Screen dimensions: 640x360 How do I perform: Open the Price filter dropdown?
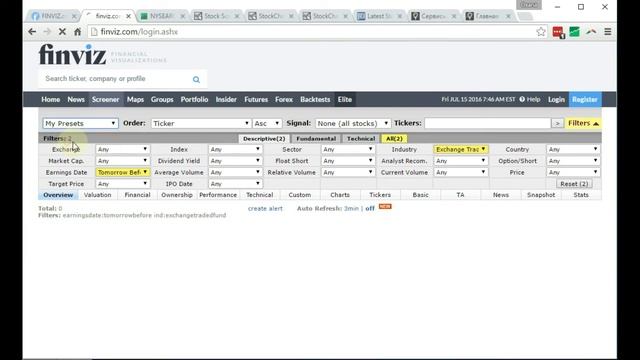point(573,172)
